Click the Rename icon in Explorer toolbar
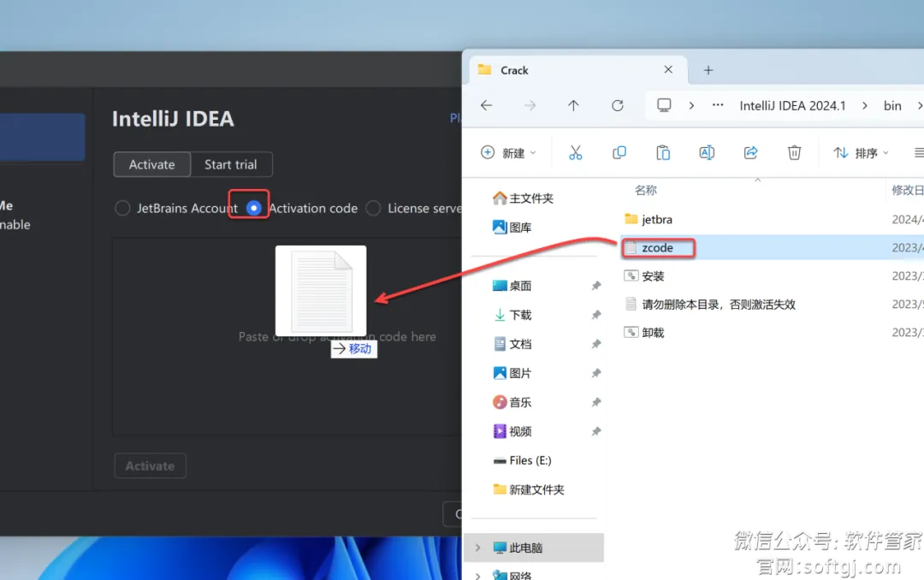Screen dimensions: 924x580 click(707, 153)
